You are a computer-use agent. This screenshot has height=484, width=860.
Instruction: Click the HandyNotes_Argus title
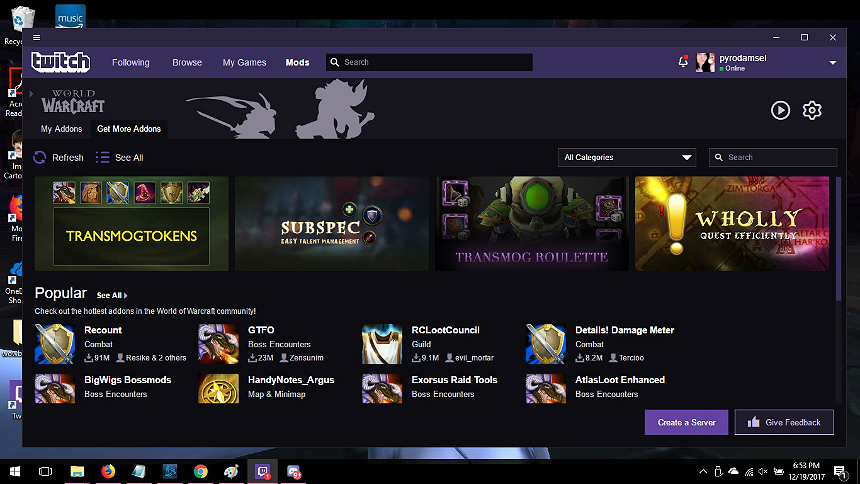(x=291, y=380)
